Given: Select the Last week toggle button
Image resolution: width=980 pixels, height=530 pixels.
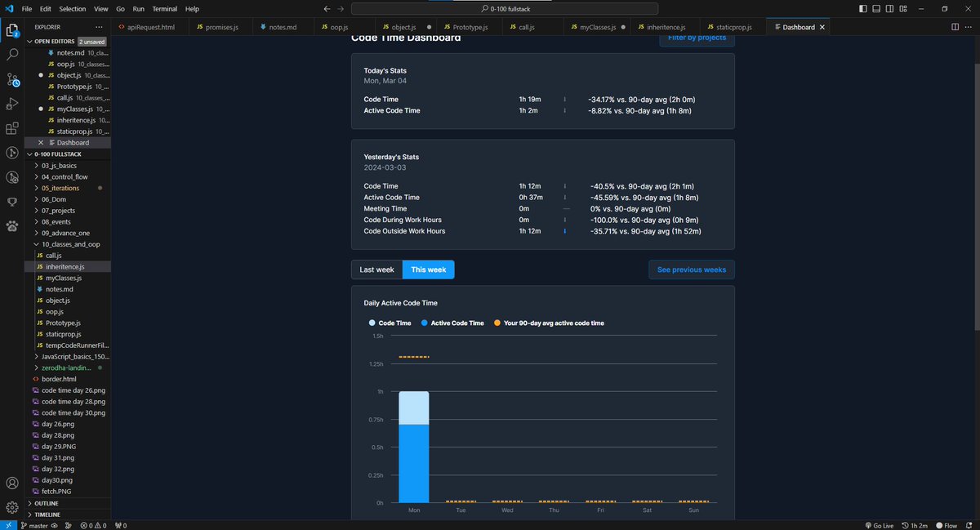Looking at the screenshot, I should point(376,269).
